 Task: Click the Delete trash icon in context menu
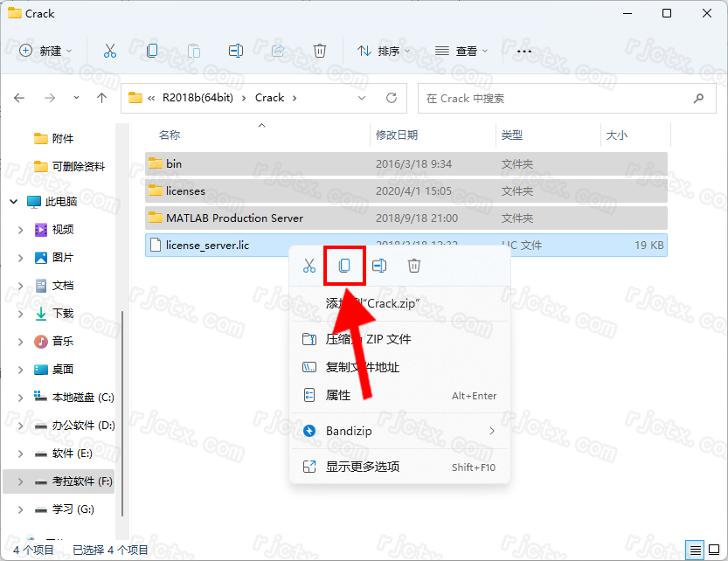point(414,266)
